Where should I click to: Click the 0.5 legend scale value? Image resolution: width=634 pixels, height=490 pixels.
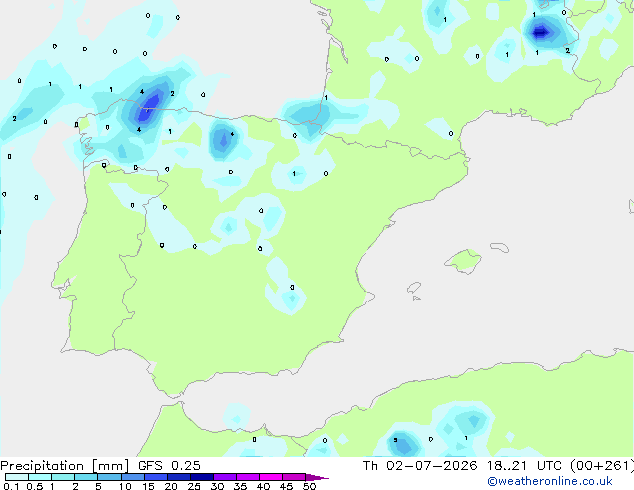(x=34, y=486)
